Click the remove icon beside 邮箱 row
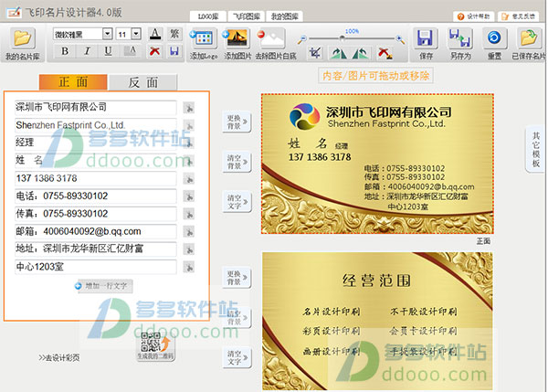Screen dimensions: 548x392 click(189, 232)
